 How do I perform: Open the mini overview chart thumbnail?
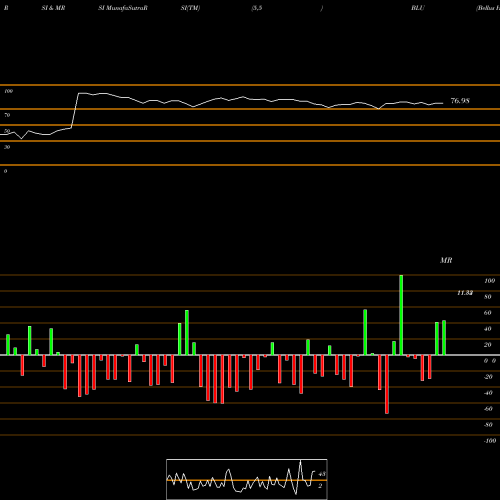pos(247,479)
